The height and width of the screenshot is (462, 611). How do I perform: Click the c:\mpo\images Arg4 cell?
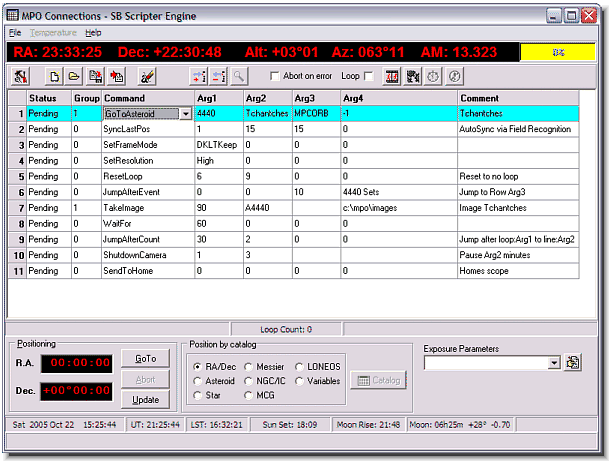(x=399, y=208)
